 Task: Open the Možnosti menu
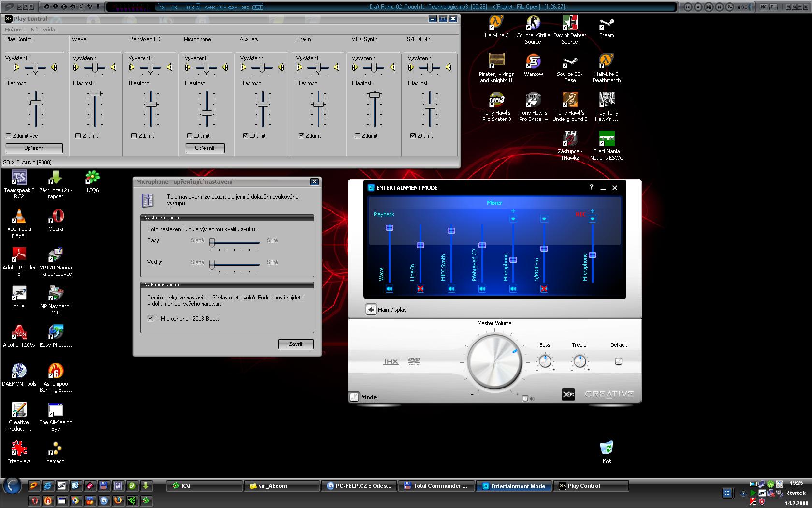tap(15, 30)
